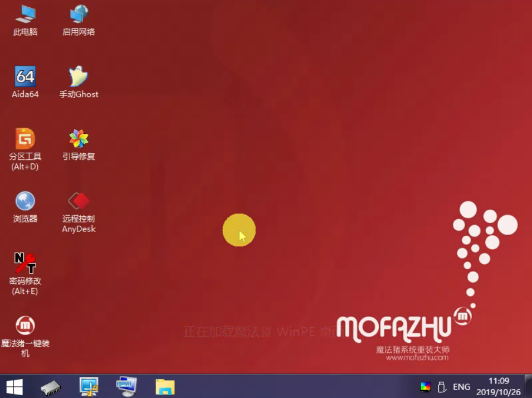Launch the Aida64 desktop shortcut
This screenshot has width=532, height=398.
25,82
